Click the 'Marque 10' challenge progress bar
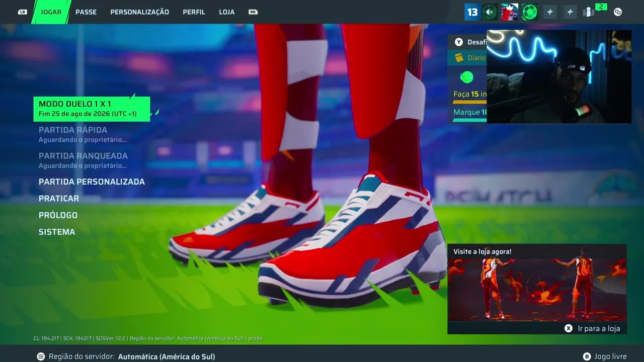The image size is (644, 362). coord(469,120)
